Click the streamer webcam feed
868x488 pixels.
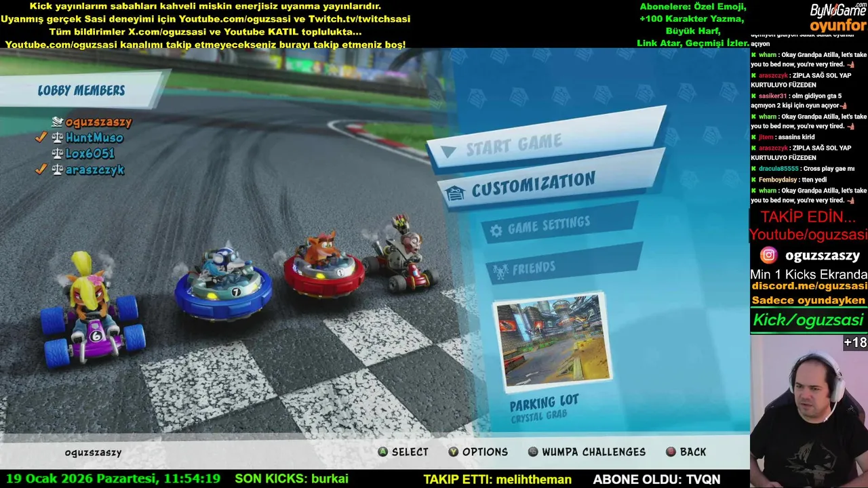809,410
